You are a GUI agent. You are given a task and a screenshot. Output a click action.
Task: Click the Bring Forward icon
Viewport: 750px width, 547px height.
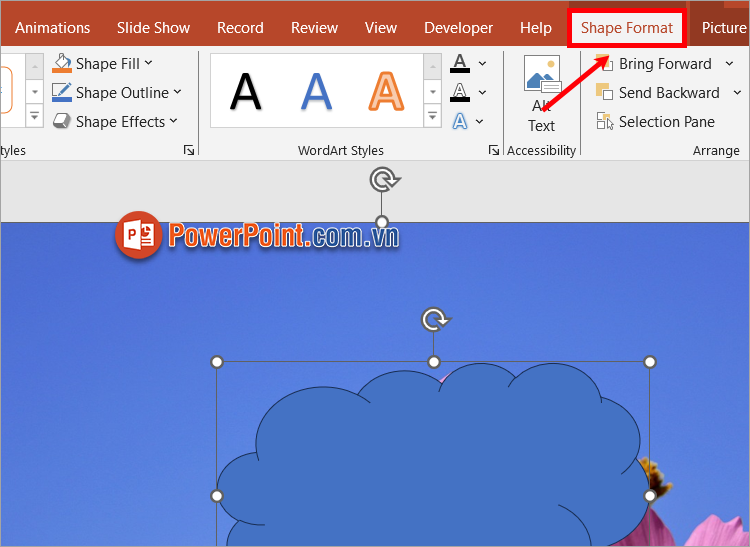(x=605, y=64)
